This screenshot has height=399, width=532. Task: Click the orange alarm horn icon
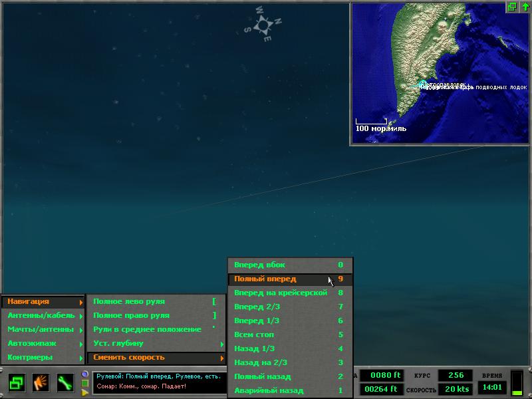41,383
